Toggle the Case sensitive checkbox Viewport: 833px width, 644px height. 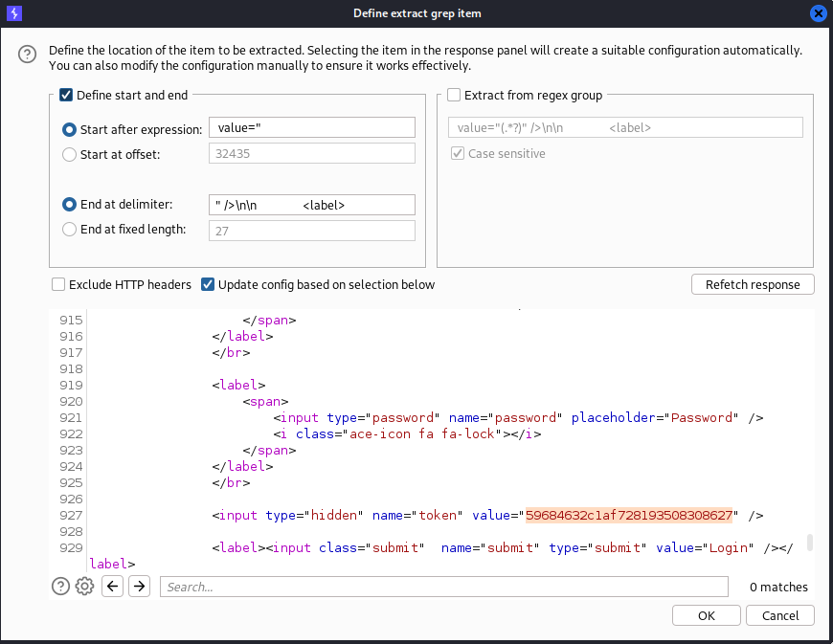point(458,153)
